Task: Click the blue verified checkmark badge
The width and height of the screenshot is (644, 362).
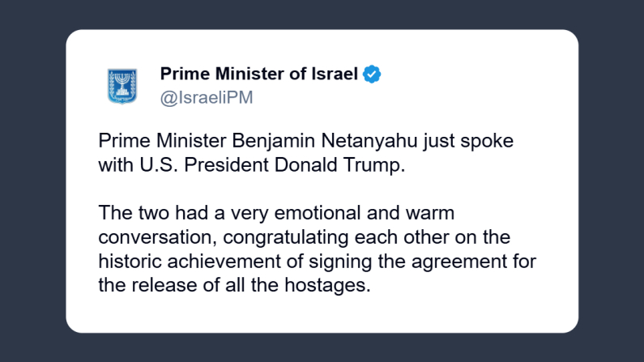Action: (x=372, y=75)
